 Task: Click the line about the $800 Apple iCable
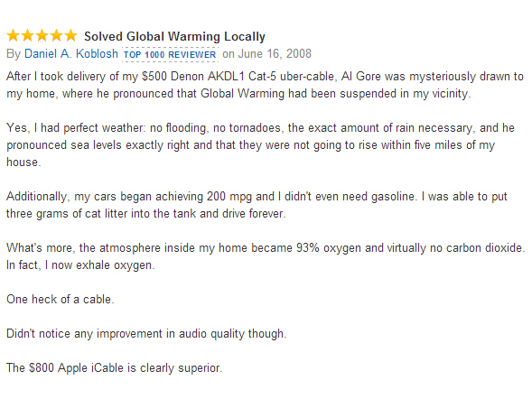pos(115,367)
